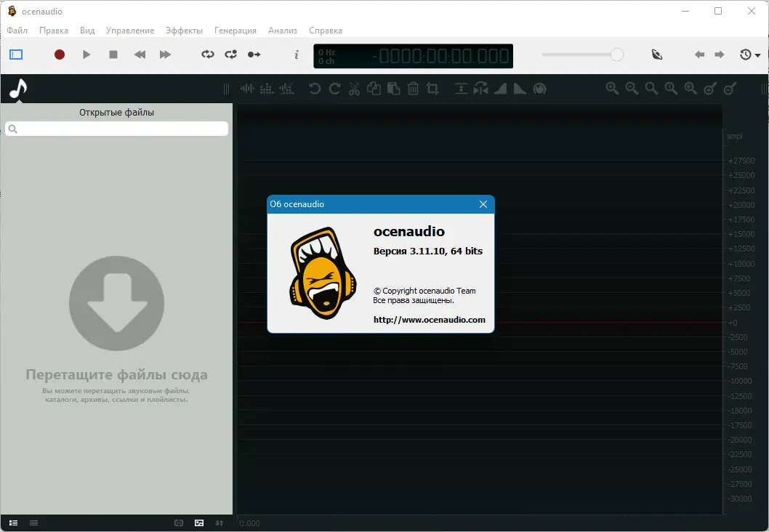The height and width of the screenshot is (532, 769).
Task: Click the Copy icon
Action: point(374,89)
